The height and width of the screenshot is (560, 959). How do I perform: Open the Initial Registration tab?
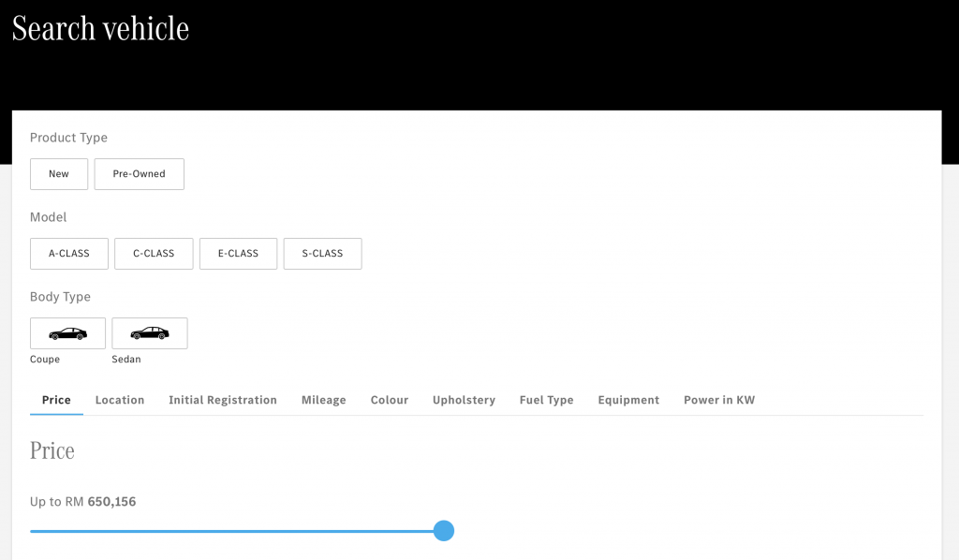click(x=223, y=400)
